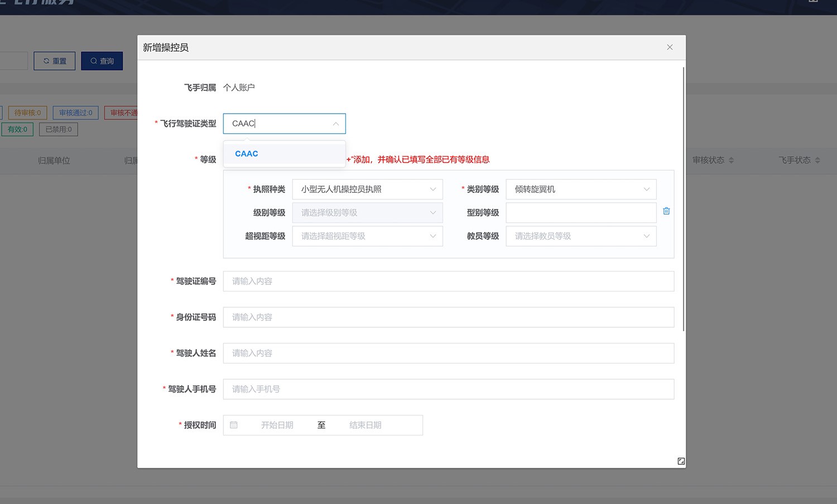Screen dimensions: 837x504
Task: Close the 新增操控员 dialog
Action: [670, 47]
